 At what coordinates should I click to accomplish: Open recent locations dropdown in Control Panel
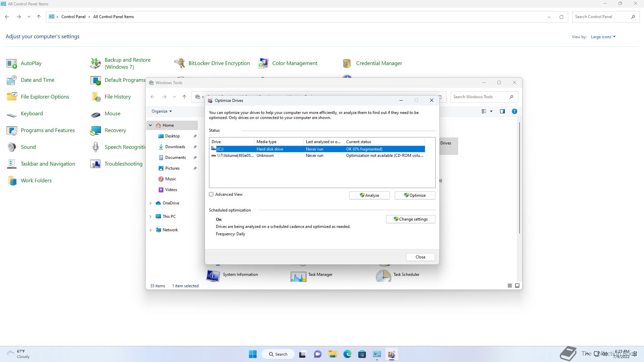coord(29,17)
